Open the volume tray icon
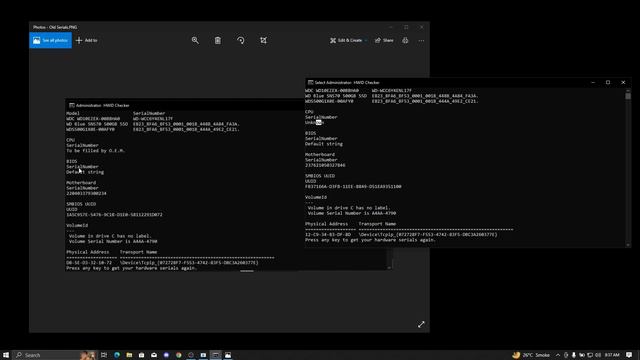The image size is (640, 360). (x=598, y=355)
